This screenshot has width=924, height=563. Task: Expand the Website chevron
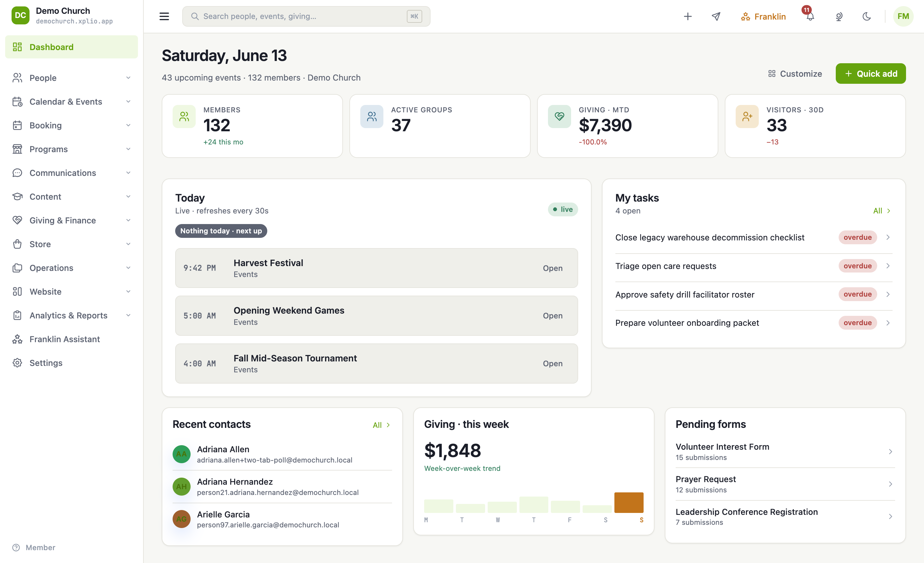128,291
